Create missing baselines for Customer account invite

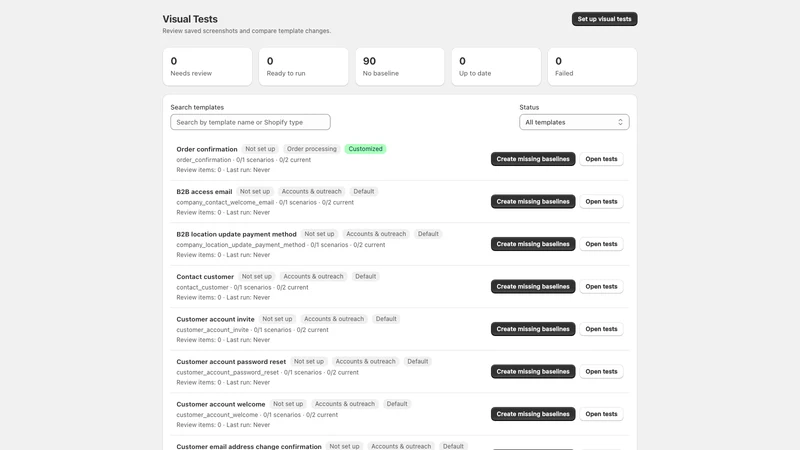[x=533, y=329]
